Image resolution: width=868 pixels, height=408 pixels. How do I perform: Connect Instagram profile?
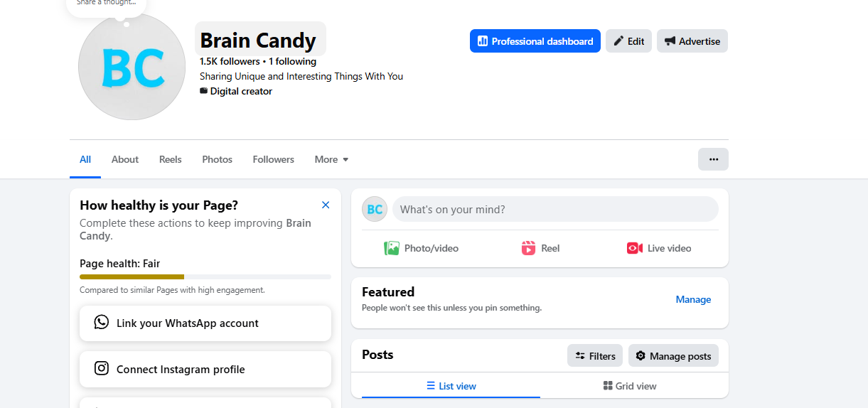tap(205, 370)
